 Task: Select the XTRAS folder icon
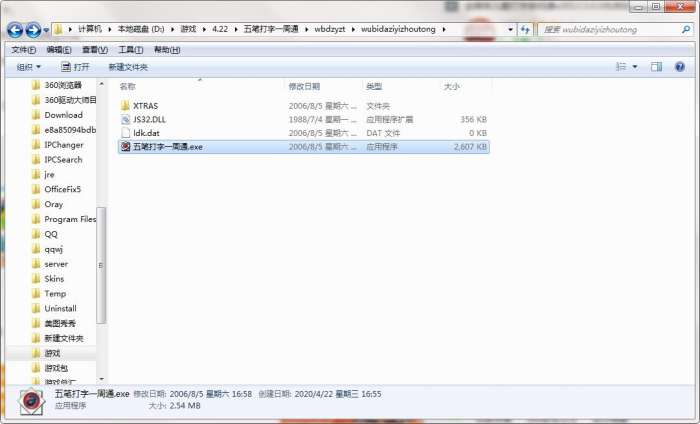(125, 106)
